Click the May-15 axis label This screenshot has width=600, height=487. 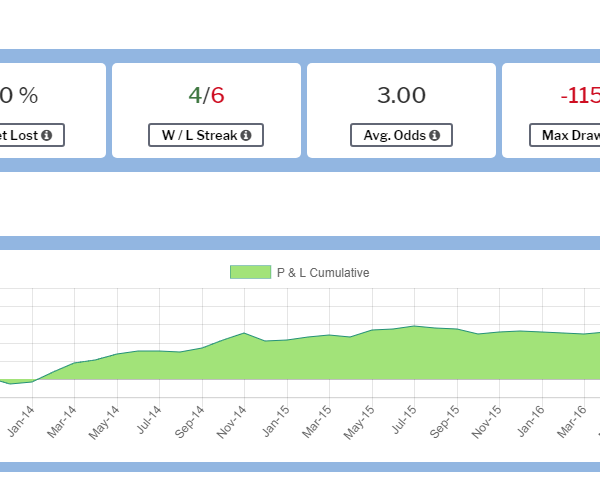pos(359,422)
